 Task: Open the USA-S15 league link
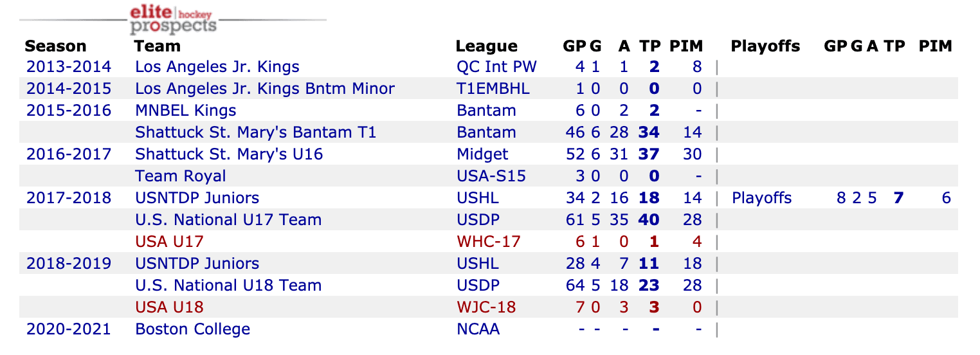click(491, 176)
